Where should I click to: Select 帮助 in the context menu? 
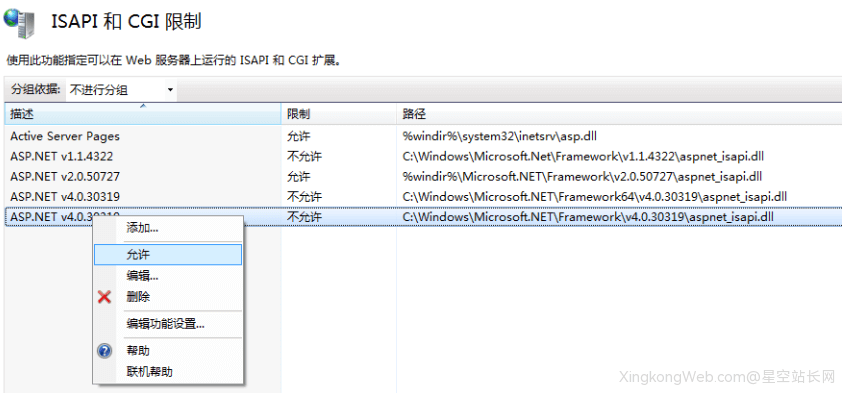coord(168,351)
